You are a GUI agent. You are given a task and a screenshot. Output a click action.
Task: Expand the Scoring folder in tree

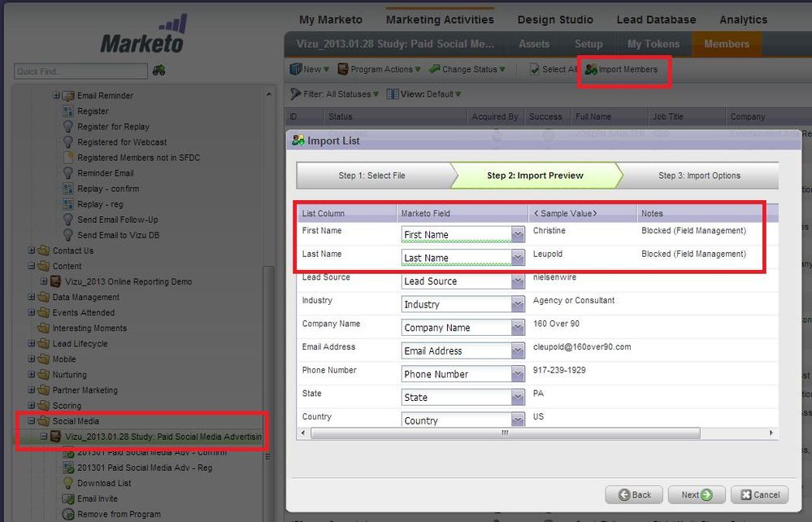click(32, 406)
